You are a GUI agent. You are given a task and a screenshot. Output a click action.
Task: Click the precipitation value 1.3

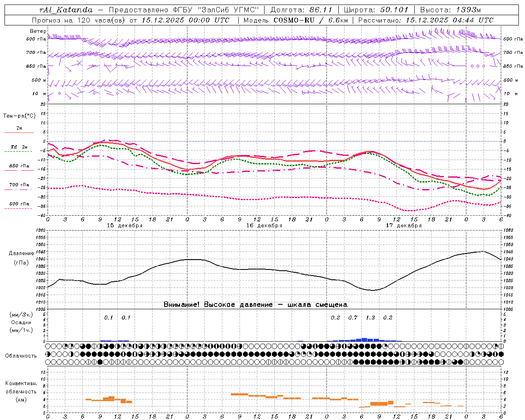(370, 317)
